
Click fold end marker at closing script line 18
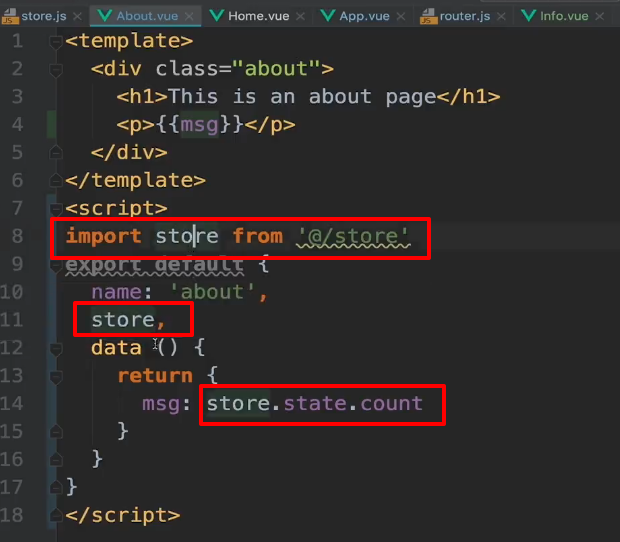[56, 516]
